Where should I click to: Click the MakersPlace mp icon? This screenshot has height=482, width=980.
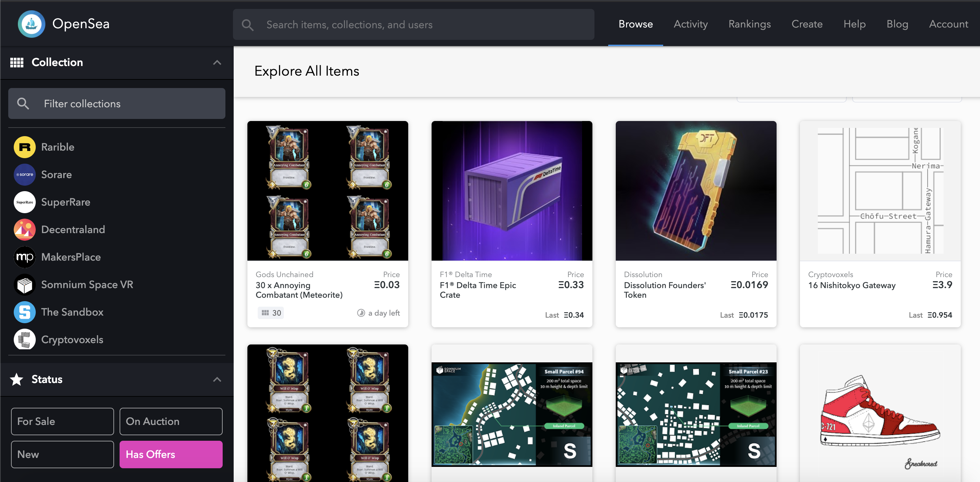click(x=25, y=257)
